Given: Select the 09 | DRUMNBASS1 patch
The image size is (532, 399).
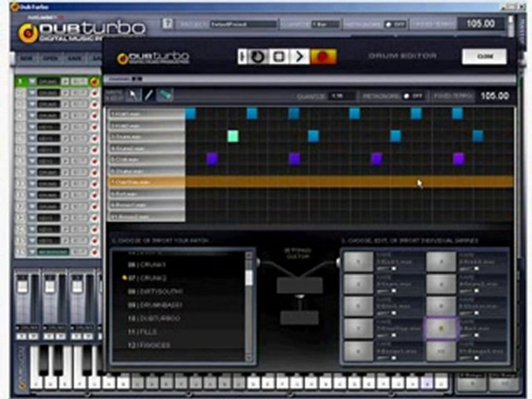Looking at the screenshot, I should (155, 305).
